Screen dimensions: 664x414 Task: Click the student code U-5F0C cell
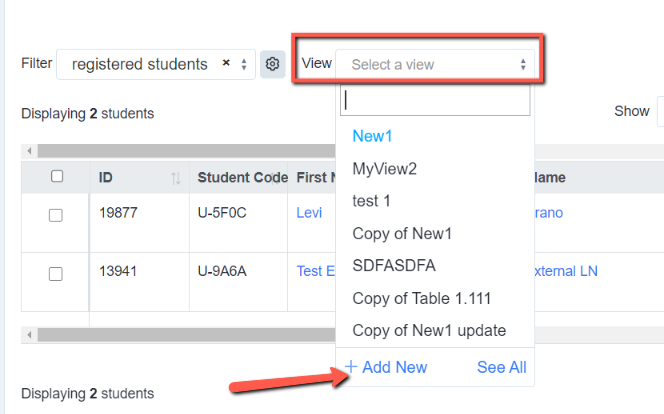(239, 223)
